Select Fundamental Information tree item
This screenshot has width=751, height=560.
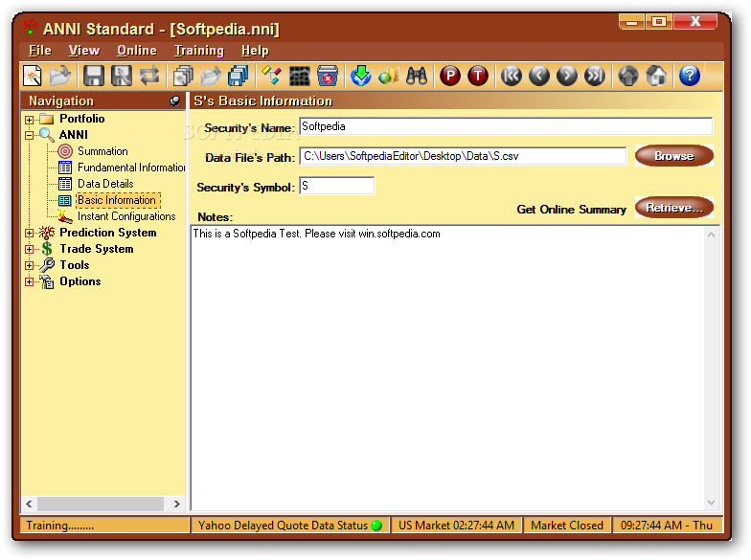point(131,168)
